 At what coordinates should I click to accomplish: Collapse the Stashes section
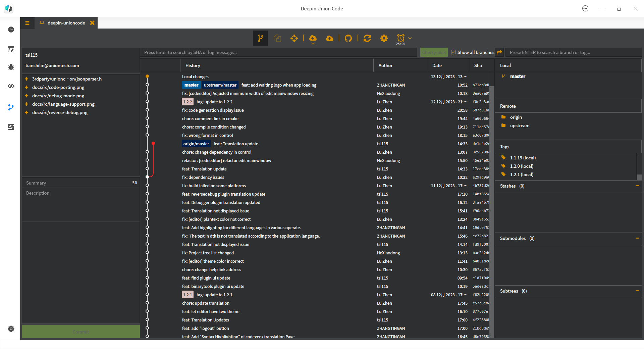pos(637,186)
